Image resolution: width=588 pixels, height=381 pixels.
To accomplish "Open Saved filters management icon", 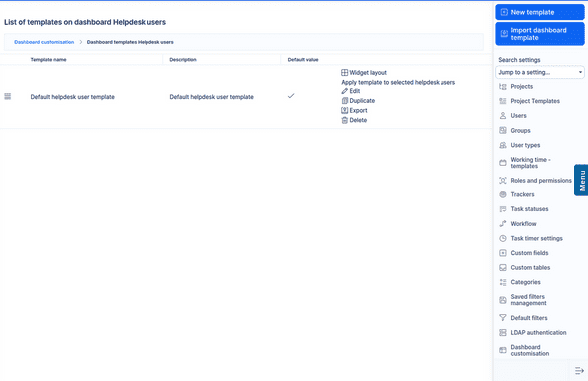I will click(x=503, y=300).
